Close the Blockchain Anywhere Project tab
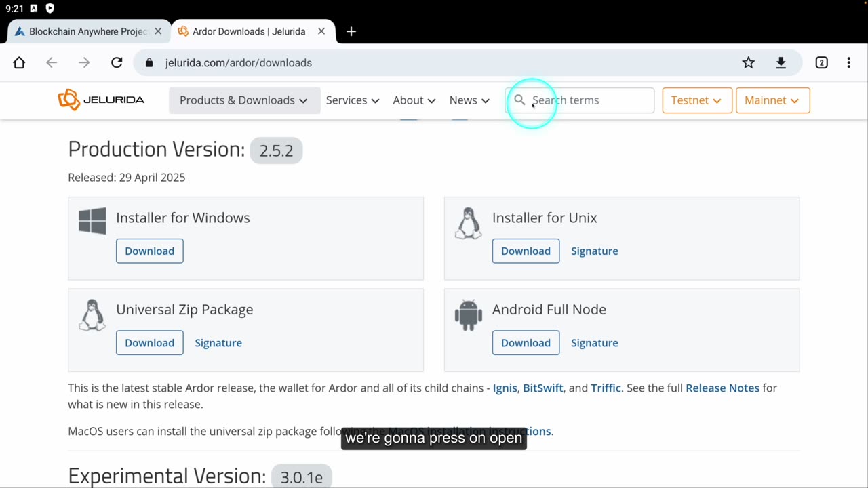Viewport: 868px width, 488px height. (158, 31)
